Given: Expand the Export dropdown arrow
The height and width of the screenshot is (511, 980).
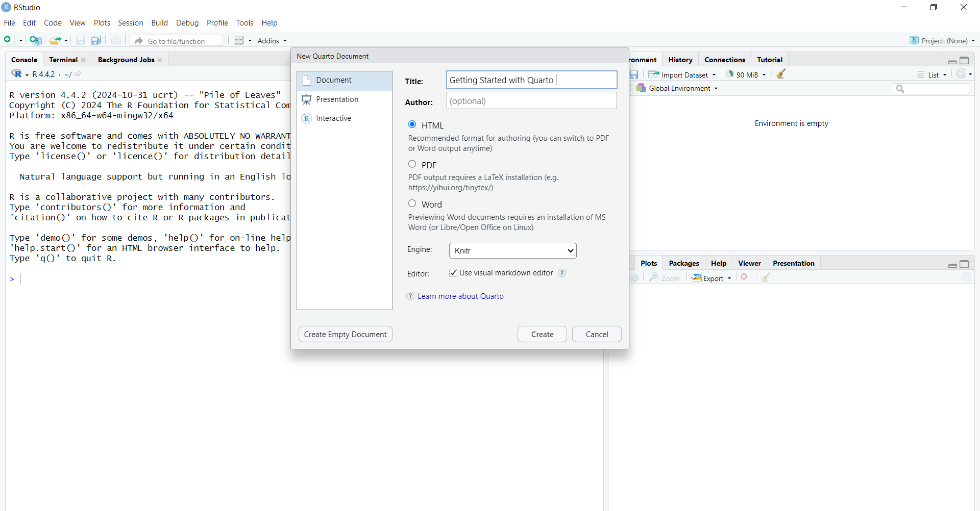Looking at the screenshot, I should pyautogui.click(x=729, y=278).
